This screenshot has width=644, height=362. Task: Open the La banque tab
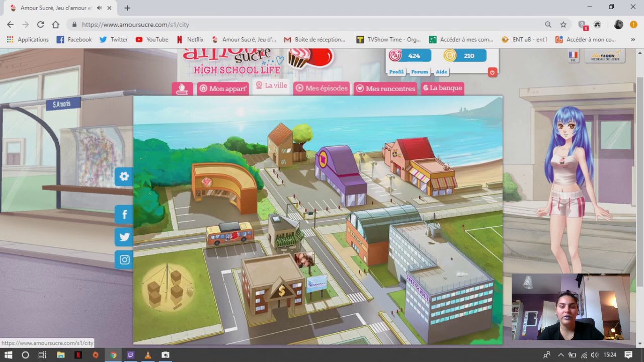[x=442, y=88]
